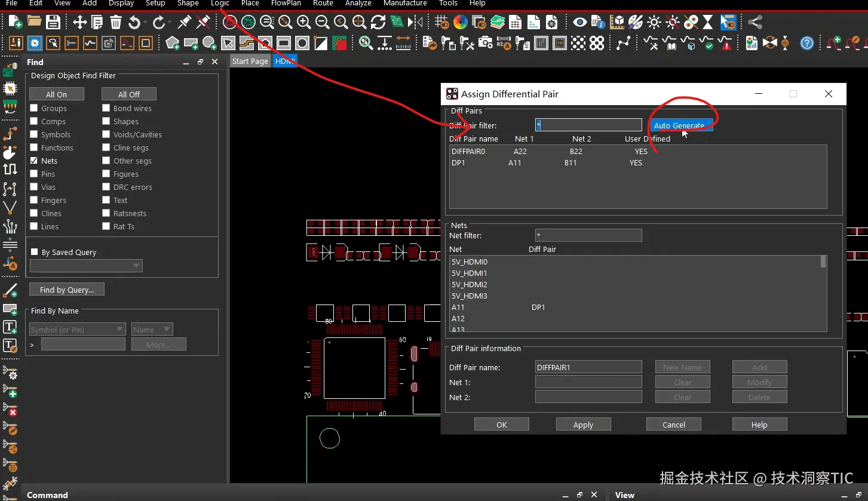Select the Add Rectangle shape tool
Viewport: 868px width, 501px height.
click(191, 44)
